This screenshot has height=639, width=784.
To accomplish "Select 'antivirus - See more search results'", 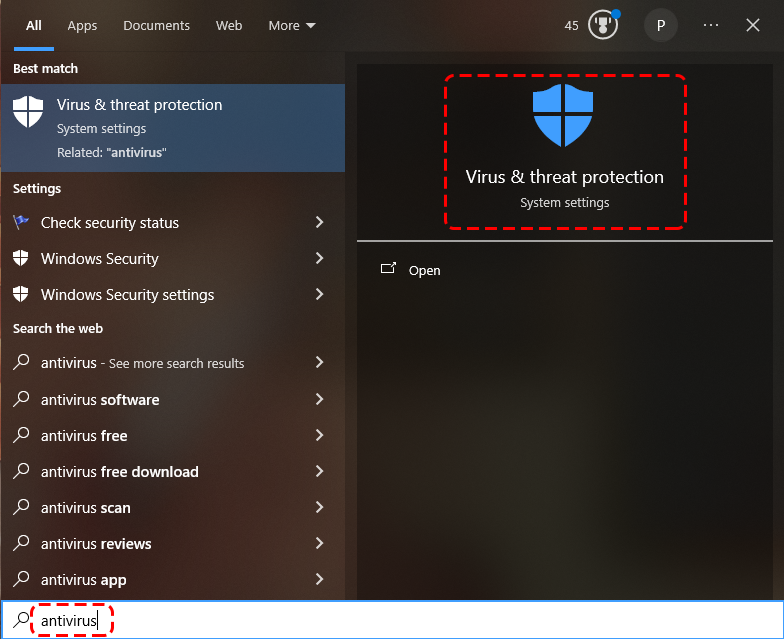I will coord(142,363).
